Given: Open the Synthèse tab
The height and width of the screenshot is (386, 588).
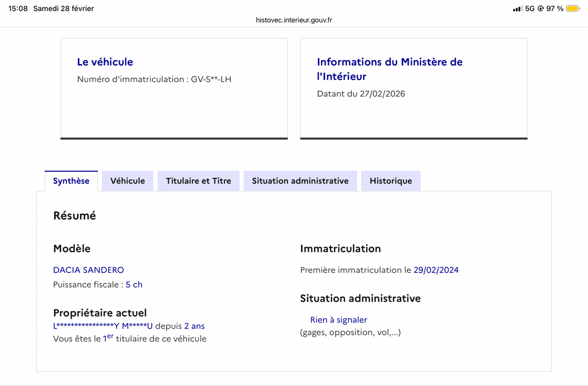Looking at the screenshot, I should click(71, 181).
